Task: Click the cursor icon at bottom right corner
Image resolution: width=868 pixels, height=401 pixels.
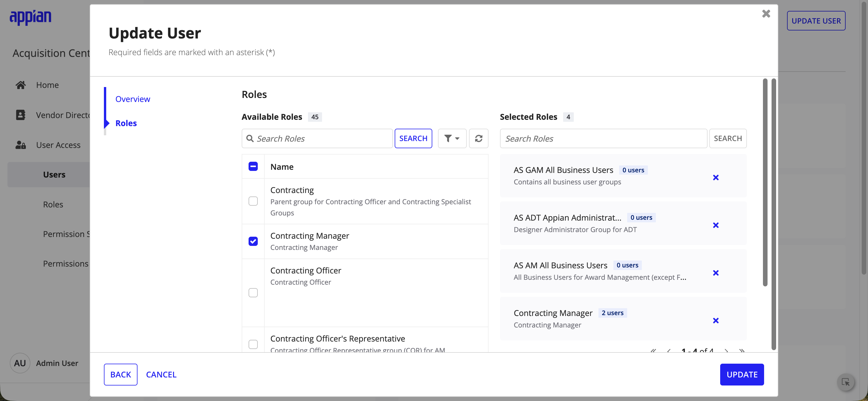Action: coord(846,382)
